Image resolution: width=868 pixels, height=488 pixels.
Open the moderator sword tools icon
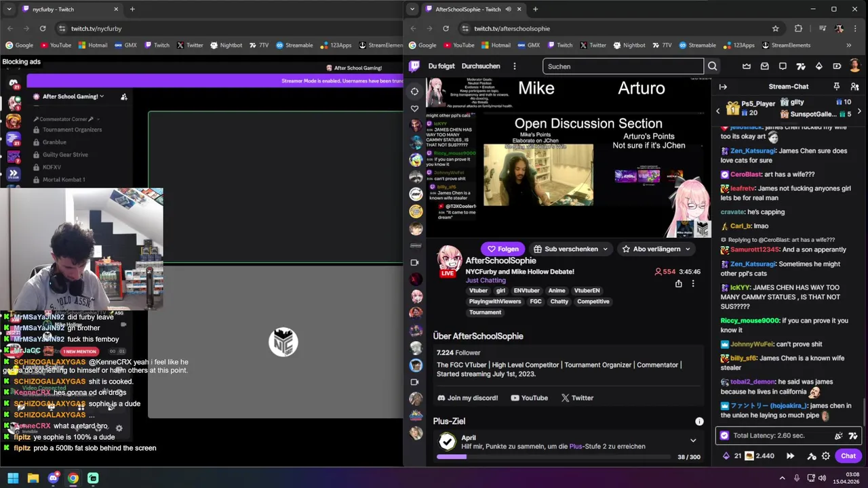click(812, 456)
